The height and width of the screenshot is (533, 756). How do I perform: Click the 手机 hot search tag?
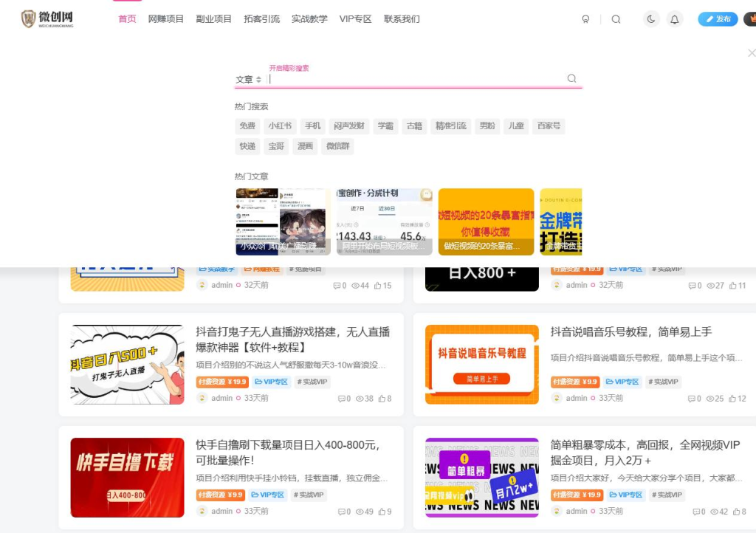312,125
